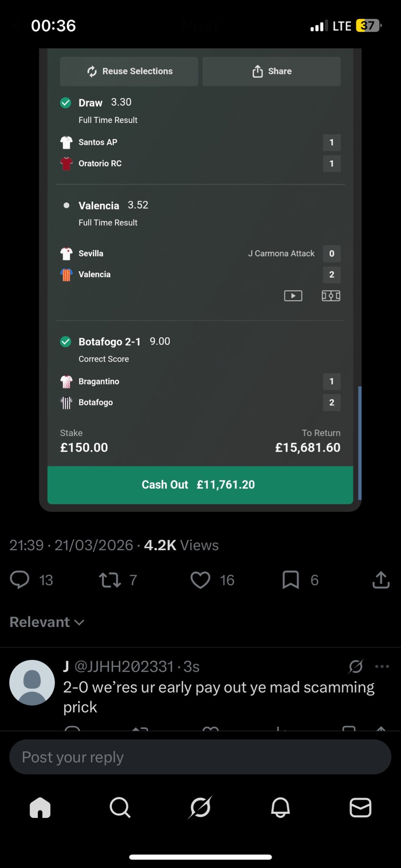Tap the post share upload icon
Screen dimensions: 401x868
point(381,580)
